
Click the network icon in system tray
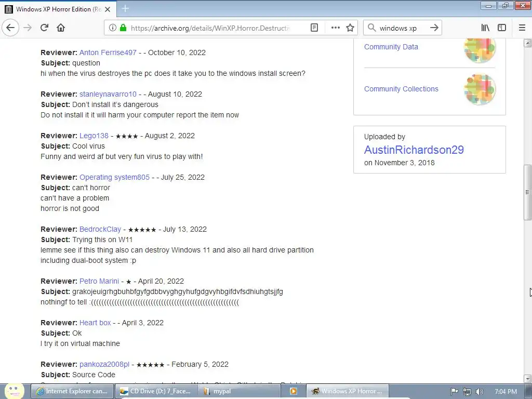point(467,392)
